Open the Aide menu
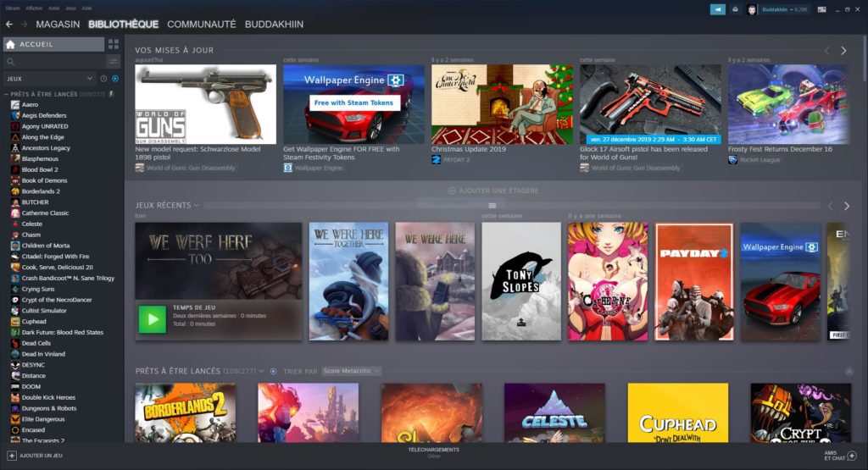868x470 pixels. (86, 8)
